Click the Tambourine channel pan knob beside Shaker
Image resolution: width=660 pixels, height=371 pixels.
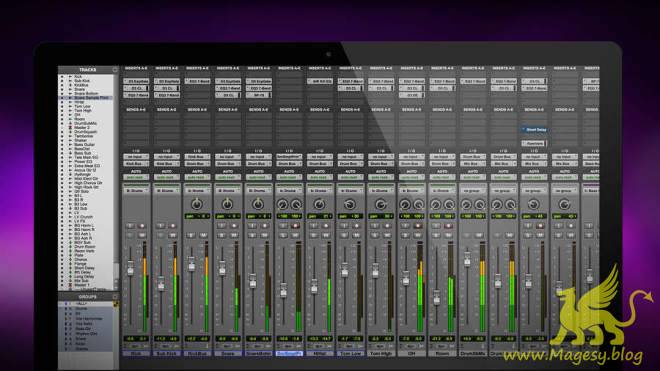(533, 204)
